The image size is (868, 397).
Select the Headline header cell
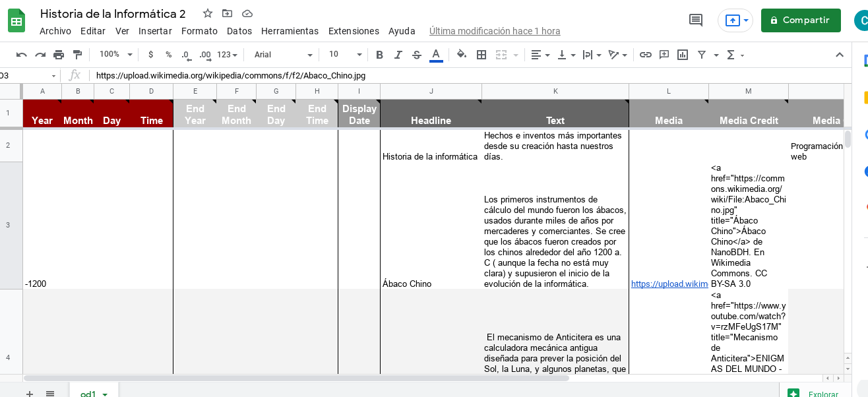(431, 113)
